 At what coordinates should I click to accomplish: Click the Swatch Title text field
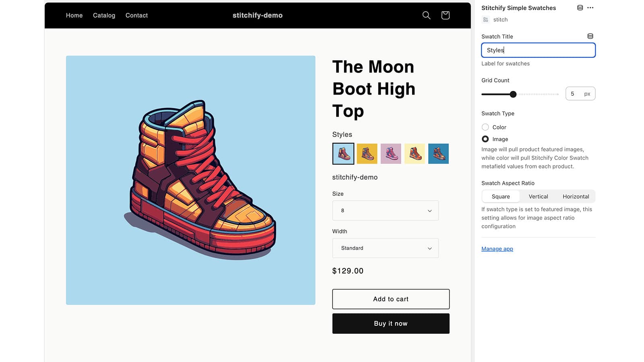click(538, 50)
